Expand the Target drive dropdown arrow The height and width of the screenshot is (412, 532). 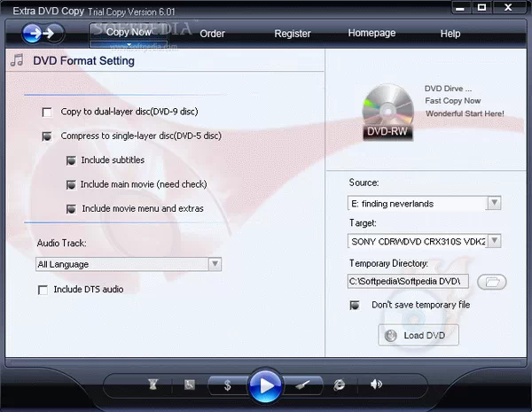tap(495, 241)
